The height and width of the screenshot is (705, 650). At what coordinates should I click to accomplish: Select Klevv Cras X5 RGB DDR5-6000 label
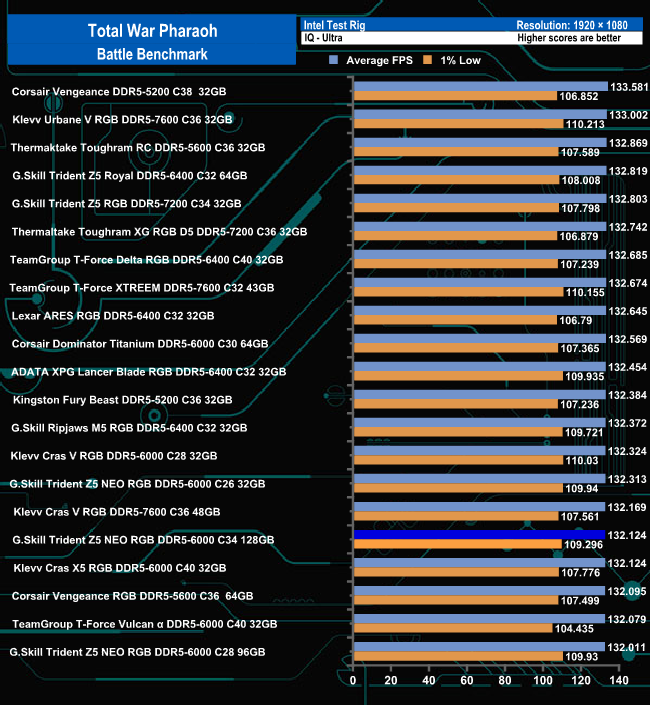click(x=120, y=568)
